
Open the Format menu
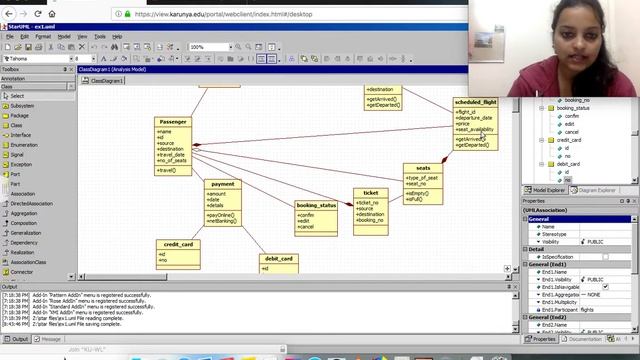coord(43,36)
